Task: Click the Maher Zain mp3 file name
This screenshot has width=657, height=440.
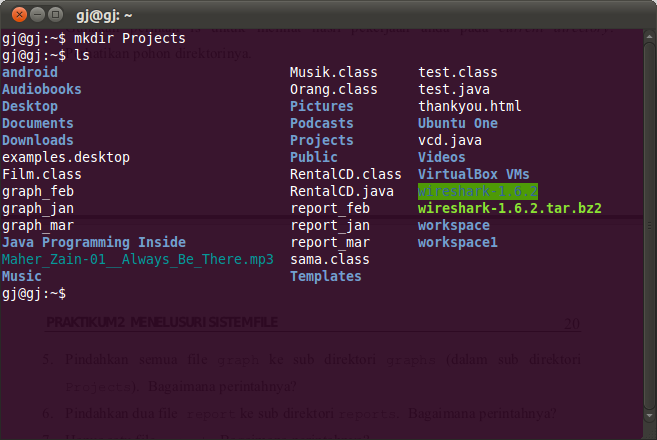Action: (137, 259)
